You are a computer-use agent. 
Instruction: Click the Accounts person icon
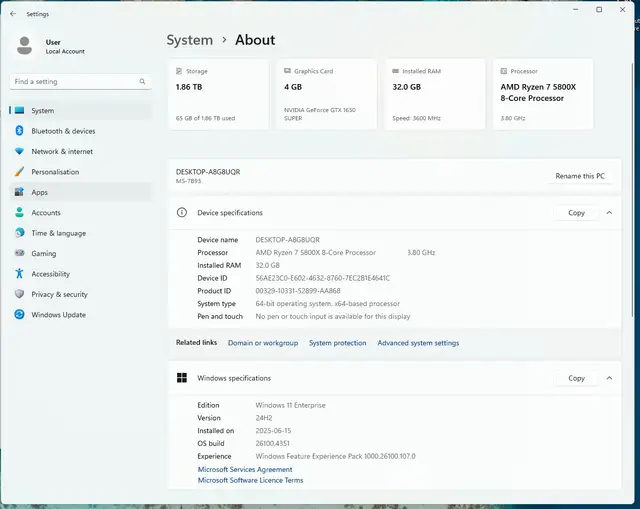click(x=19, y=212)
